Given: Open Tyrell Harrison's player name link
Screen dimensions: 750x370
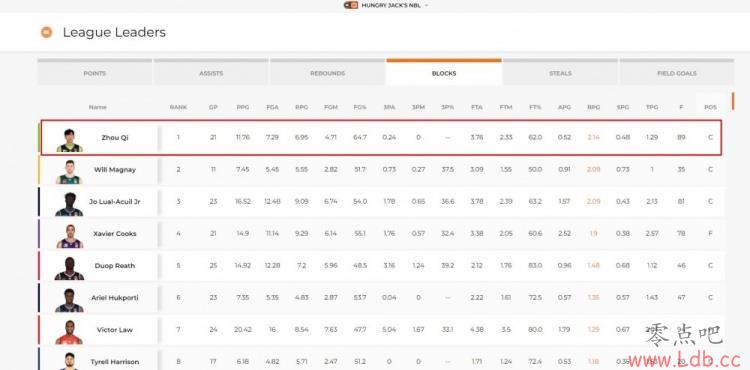Looking at the screenshot, I should tap(115, 362).
